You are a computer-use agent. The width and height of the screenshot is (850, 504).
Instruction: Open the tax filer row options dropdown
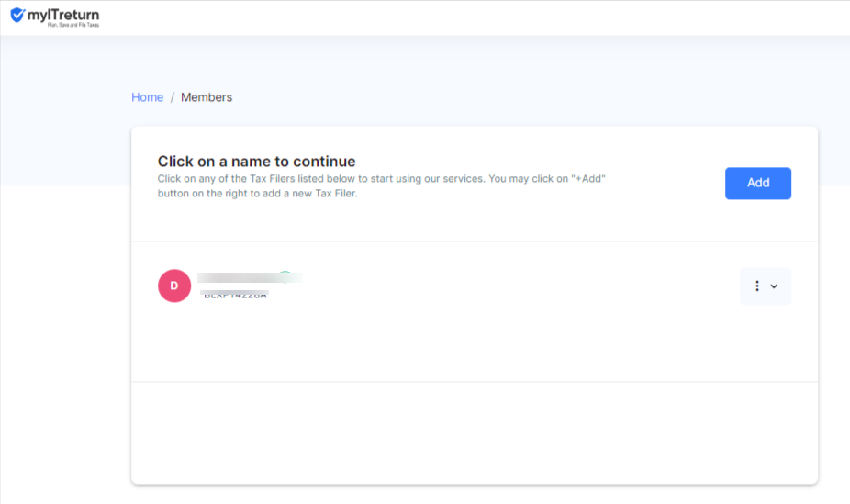pyautogui.click(x=766, y=286)
